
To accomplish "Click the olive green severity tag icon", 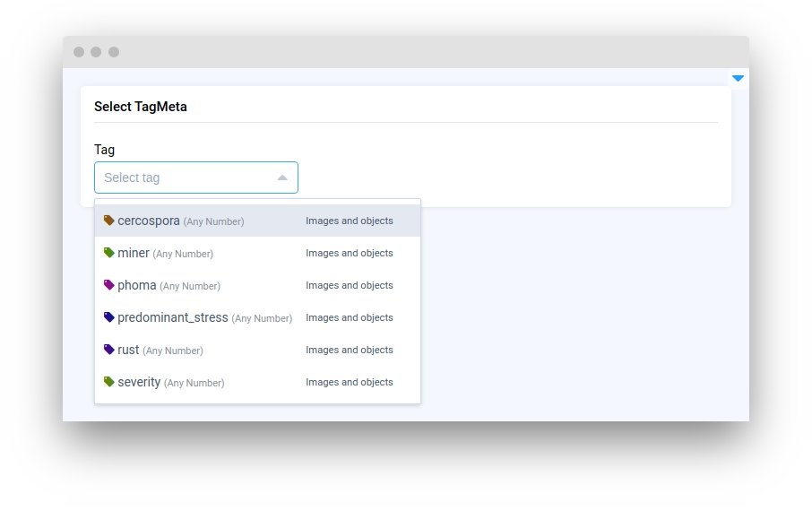I will pos(109,382).
